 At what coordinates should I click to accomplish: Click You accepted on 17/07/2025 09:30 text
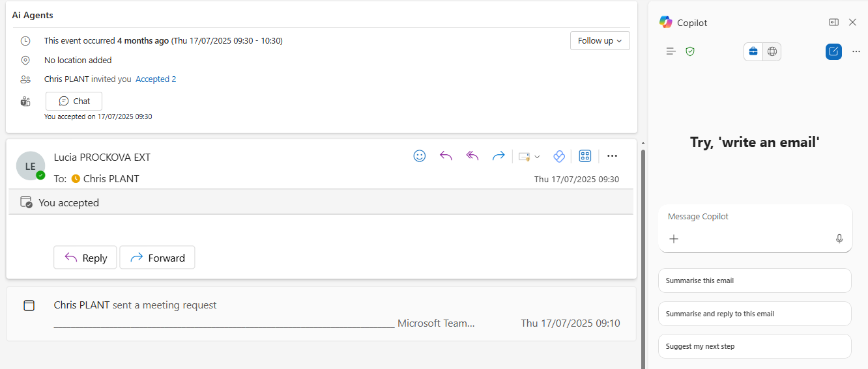(x=98, y=116)
